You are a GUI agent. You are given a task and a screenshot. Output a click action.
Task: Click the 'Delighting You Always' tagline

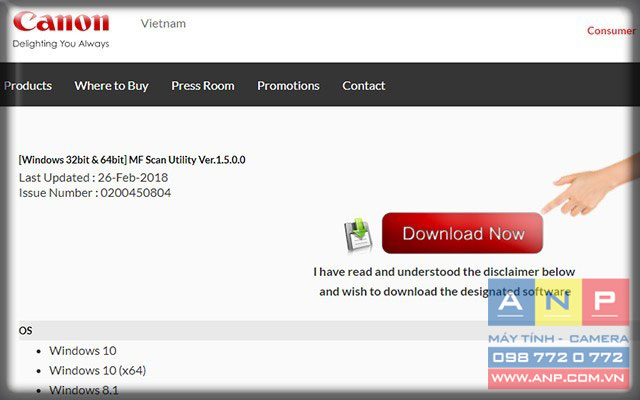click(x=61, y=44)
